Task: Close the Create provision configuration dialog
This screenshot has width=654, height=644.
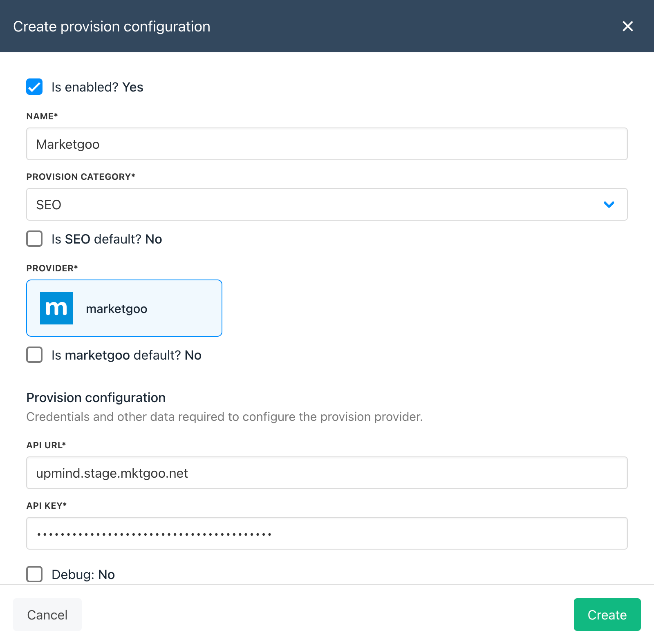Action: point(627,26)
